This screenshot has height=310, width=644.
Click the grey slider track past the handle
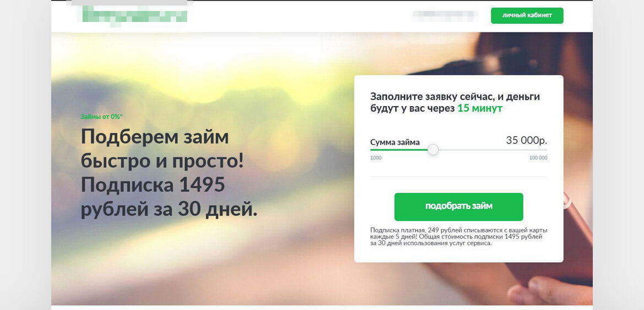tap(493, 150)
